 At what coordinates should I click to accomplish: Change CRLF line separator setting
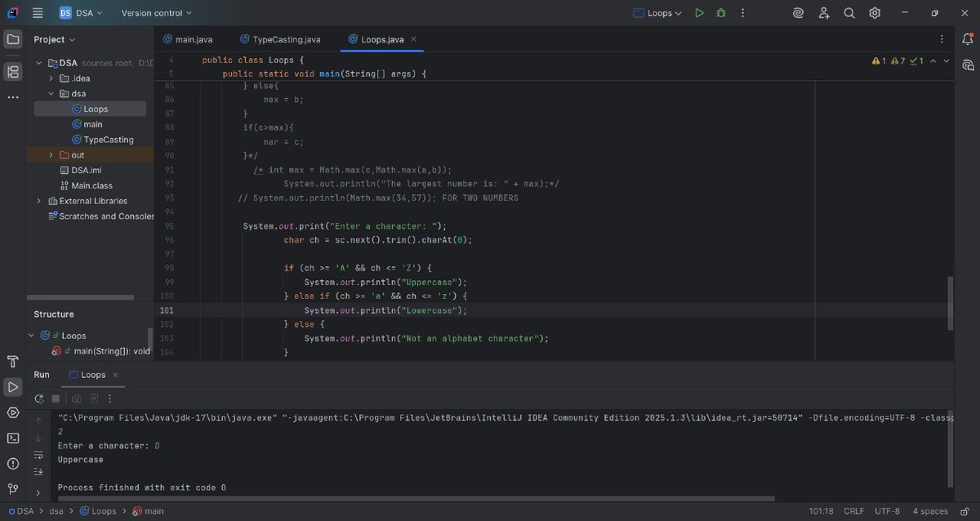pyautogui.click(x=854, y=511)
